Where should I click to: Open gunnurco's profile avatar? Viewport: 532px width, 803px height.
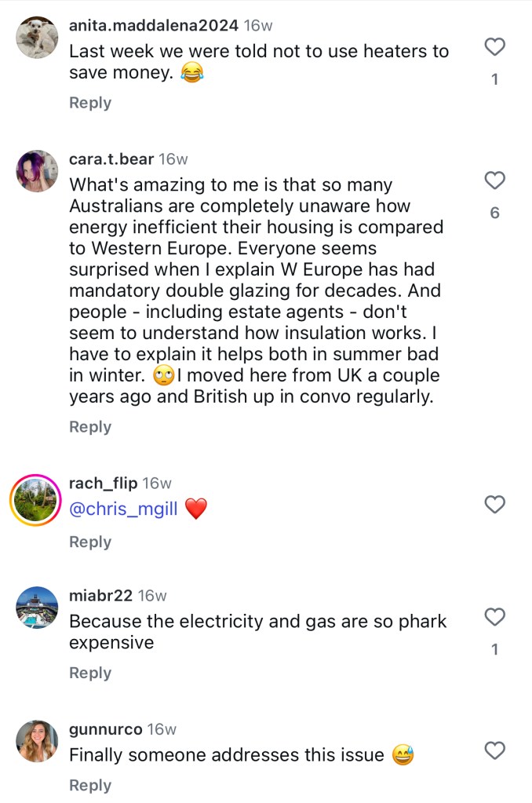[x=37, y=741]
